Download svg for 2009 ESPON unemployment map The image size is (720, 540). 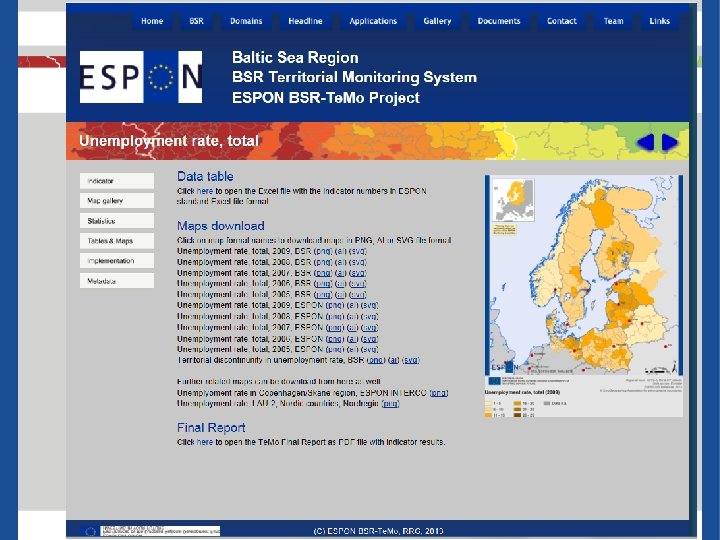click(370, 305)
